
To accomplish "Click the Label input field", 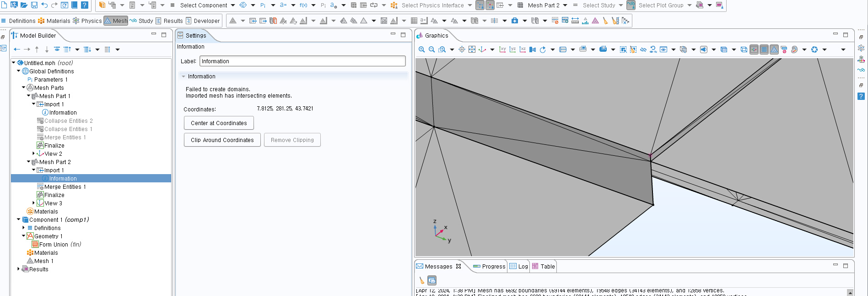I will click(302, 61).
